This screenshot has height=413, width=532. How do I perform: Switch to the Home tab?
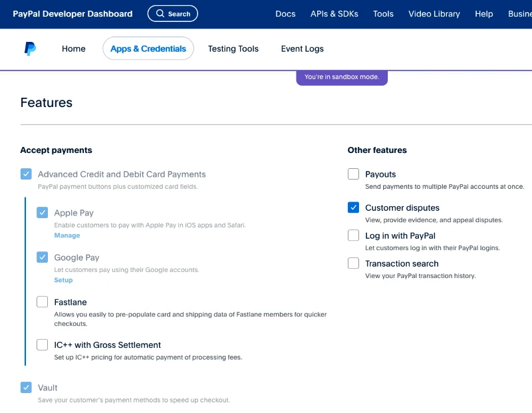[x=74, y=49]
